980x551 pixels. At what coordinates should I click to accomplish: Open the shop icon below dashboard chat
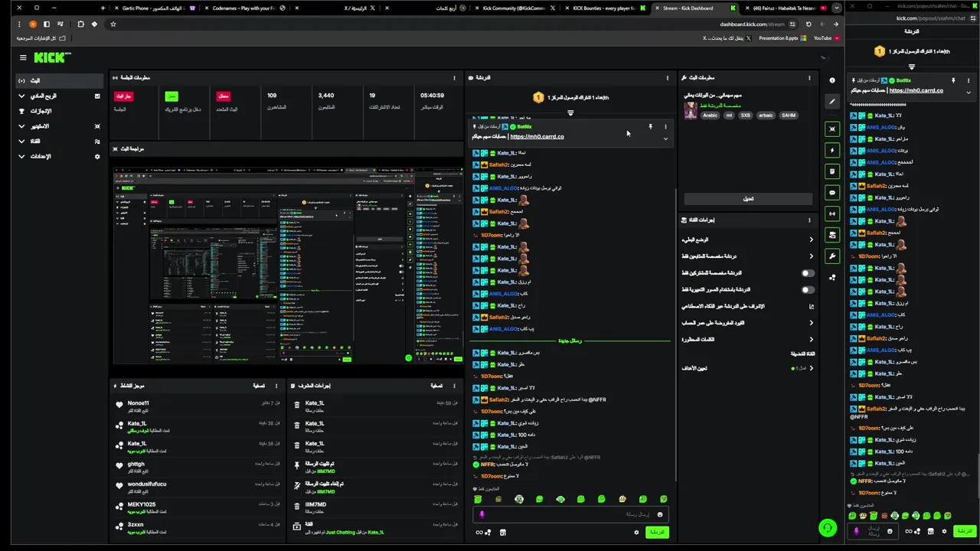502,532
